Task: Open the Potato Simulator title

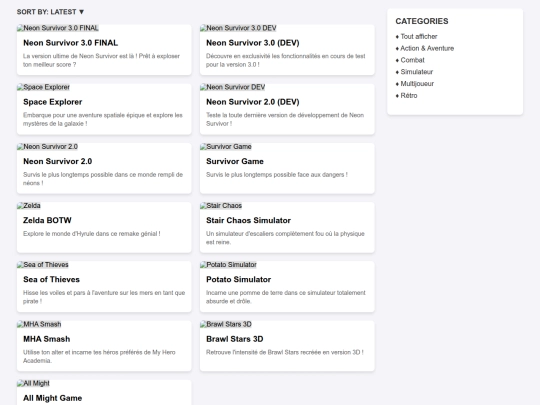Action: point(238,279)
